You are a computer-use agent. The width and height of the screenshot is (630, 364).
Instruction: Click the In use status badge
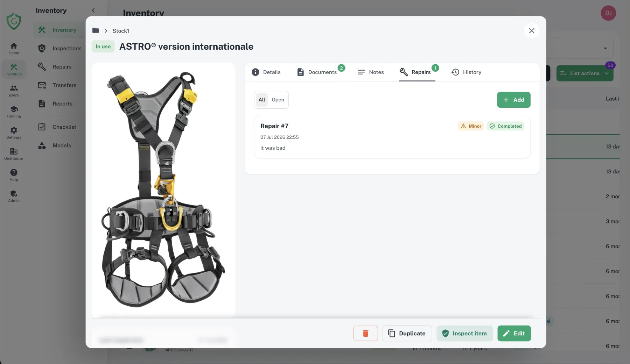103,47
